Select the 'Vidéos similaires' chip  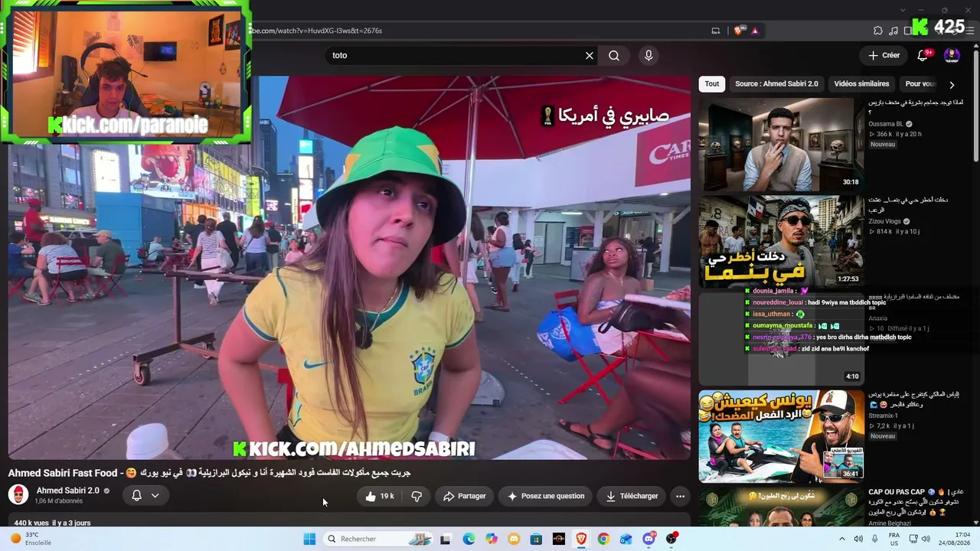[861, 84]
